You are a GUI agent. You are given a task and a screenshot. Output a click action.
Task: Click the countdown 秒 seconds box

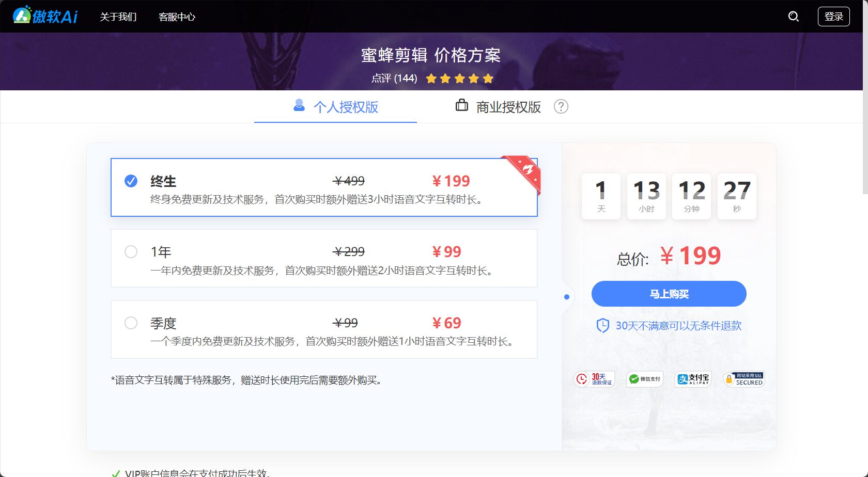click(737, 196)
